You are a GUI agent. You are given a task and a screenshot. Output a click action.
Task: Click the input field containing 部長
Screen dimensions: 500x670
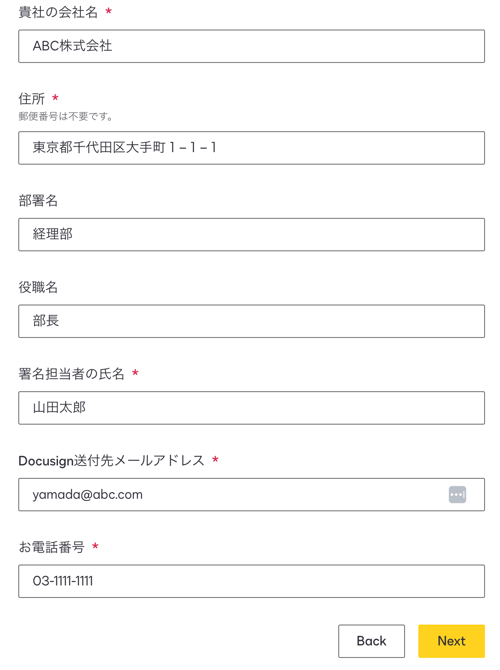pos(251,321)
